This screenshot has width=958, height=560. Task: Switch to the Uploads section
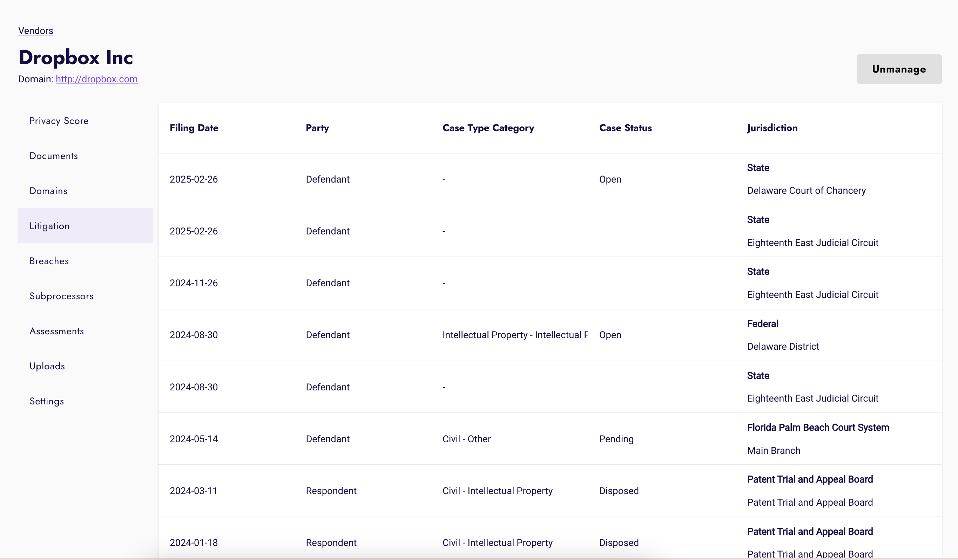coord(86,366)
